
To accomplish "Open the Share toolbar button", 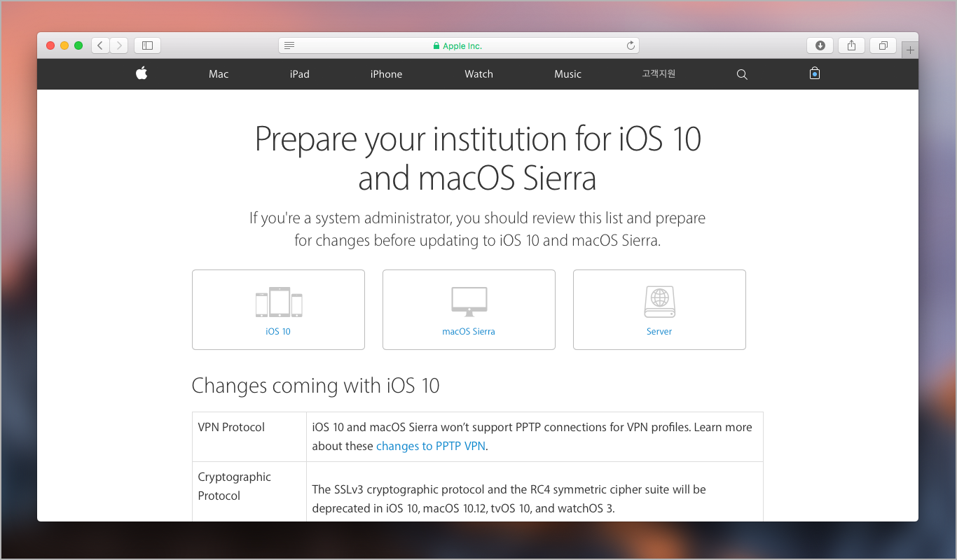I will [852, 45].
